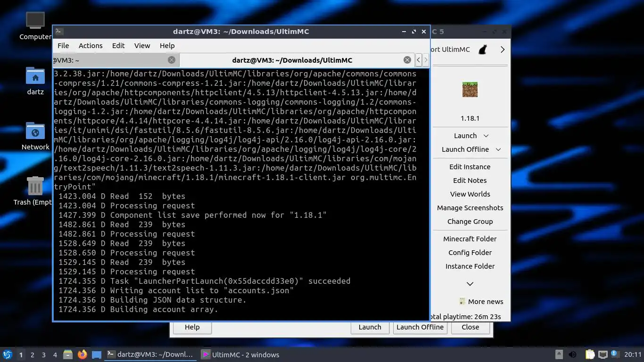Close the ~/Downloads/UltimMC terminal tab
Screen dimensions: 644x362
pyautogui.click(x=407, y=60)
